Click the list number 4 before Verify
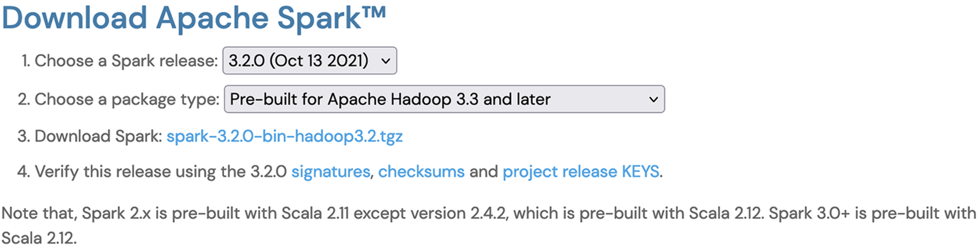 (22, 172)
